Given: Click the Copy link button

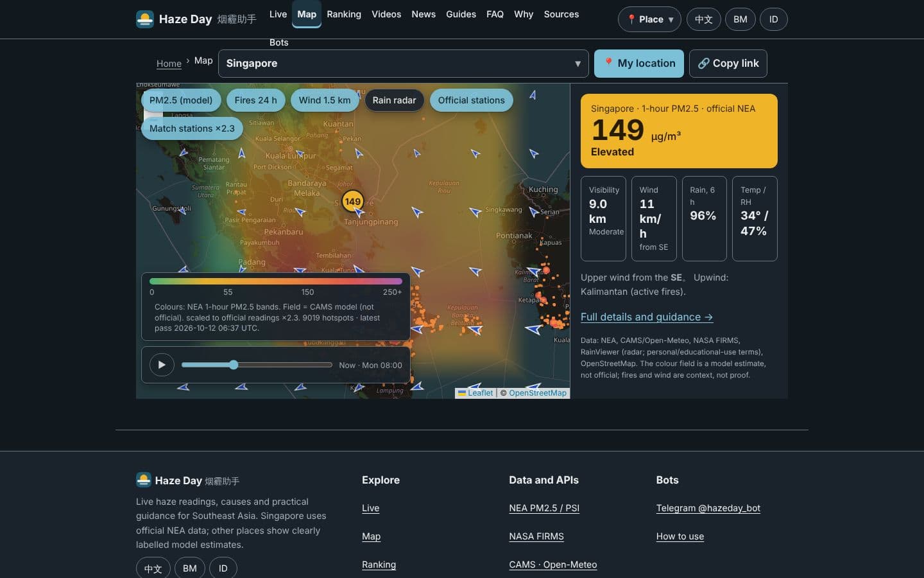Looking at the screenshot, I should pyautogui.click(x=728, y=64).
